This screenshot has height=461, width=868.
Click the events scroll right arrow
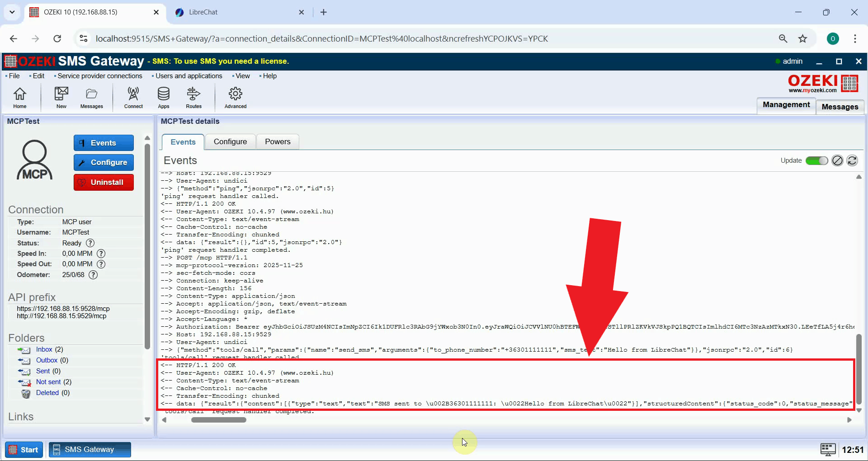849,420
